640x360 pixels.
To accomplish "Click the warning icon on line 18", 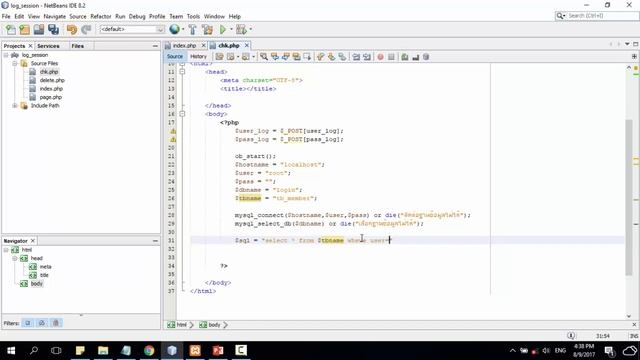I will click(173, 131).
